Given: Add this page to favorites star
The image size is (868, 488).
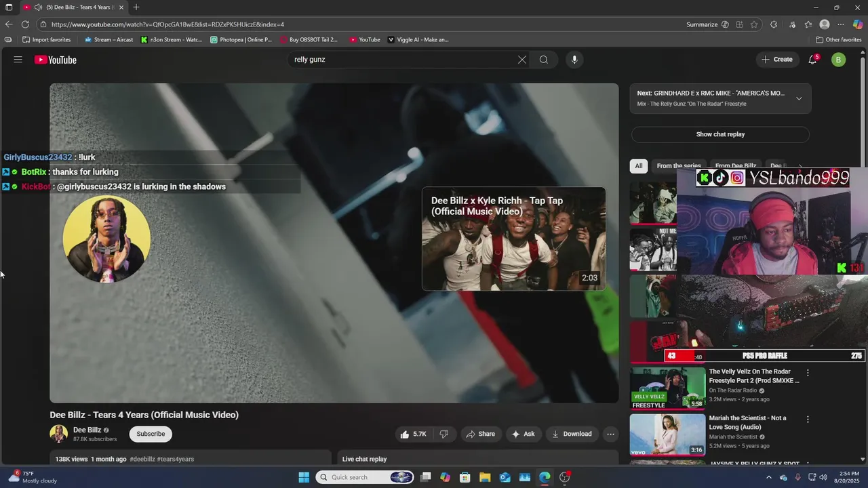Looking at the screenshot, I should 754,24.
